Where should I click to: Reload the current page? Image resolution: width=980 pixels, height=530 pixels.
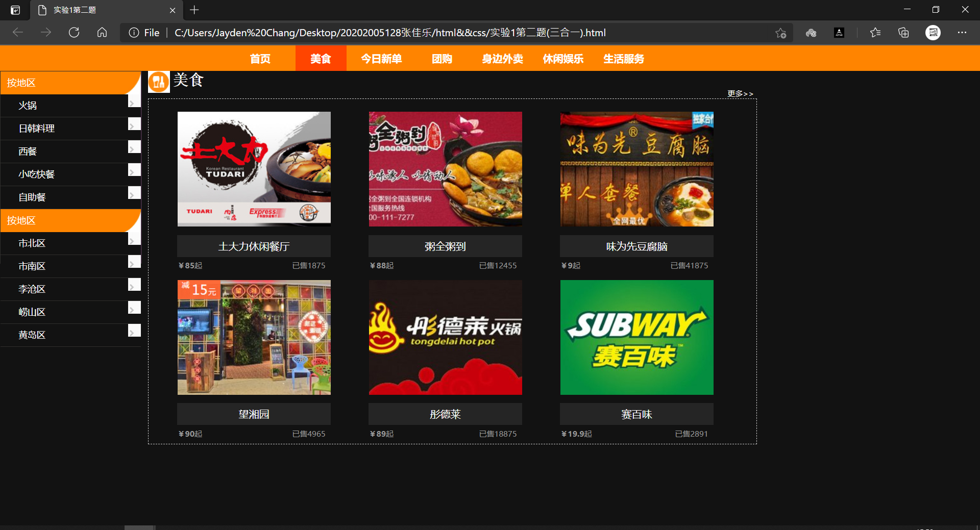74,33
